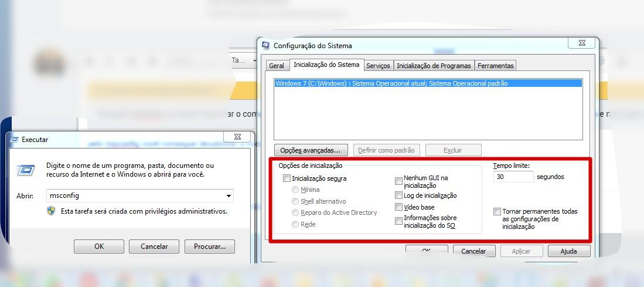Click the Abrir text field containing msconfig
The image size is (644, 287).
[139, 195]
